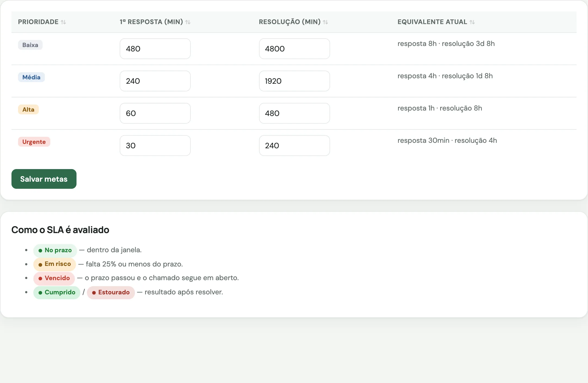Sort by Resolução (min) arrow icon
The width and height of the screenshot is (588, 383).
click(x=325, y=22)
